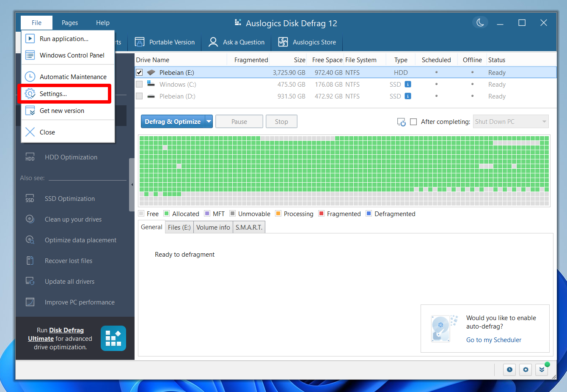This screenshot has height=392, width=567.
Task: Enable the After completing checkbox
Action: [413, 121]
